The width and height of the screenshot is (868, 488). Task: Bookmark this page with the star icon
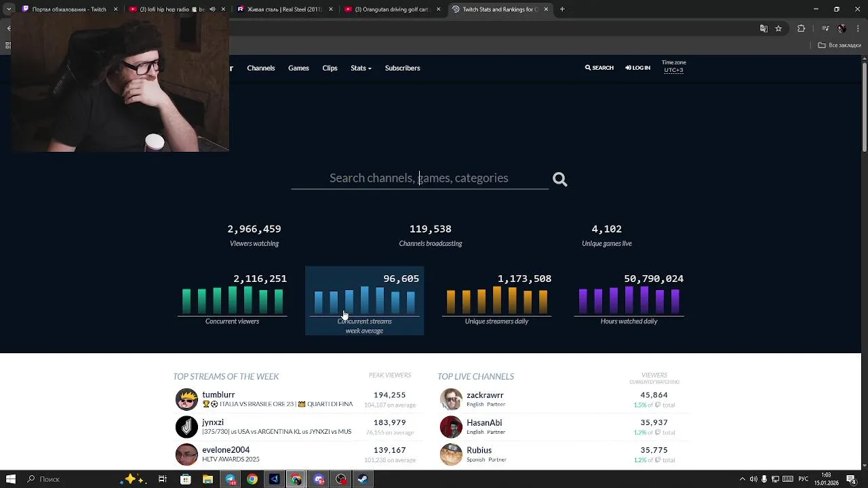click(x=778, y=28)
